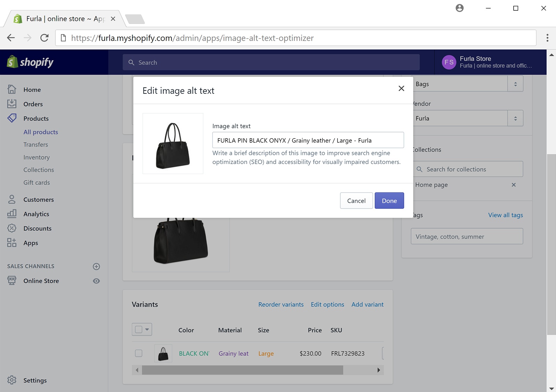Viewport: 556px width, 392px height.
Task: Focus the top Search bar
Action: coord(271,62)
